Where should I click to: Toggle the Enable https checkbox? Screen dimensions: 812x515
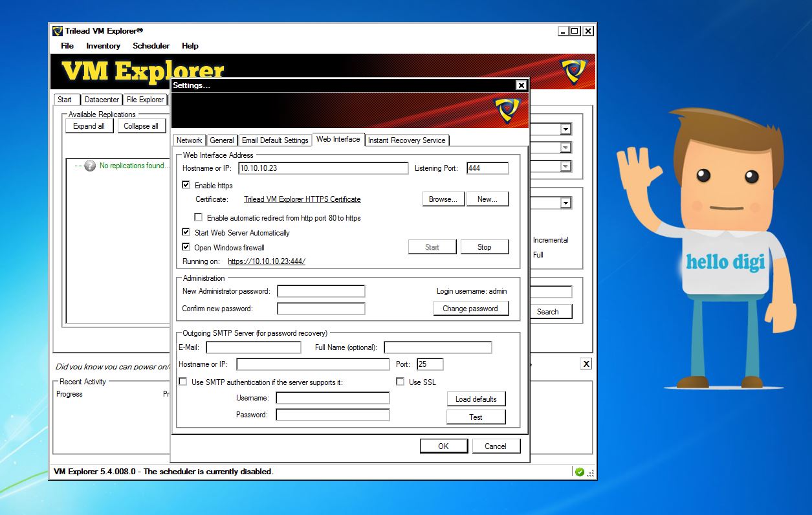(186, 185)
